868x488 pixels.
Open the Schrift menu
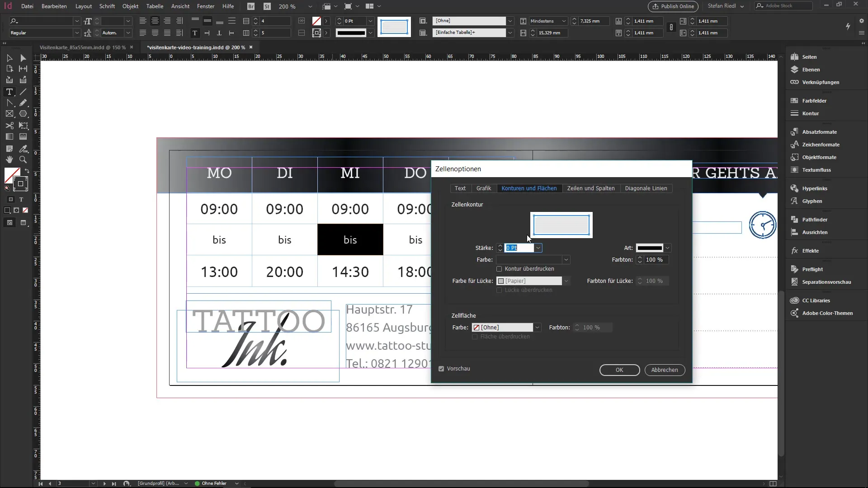tap(107, 6)
